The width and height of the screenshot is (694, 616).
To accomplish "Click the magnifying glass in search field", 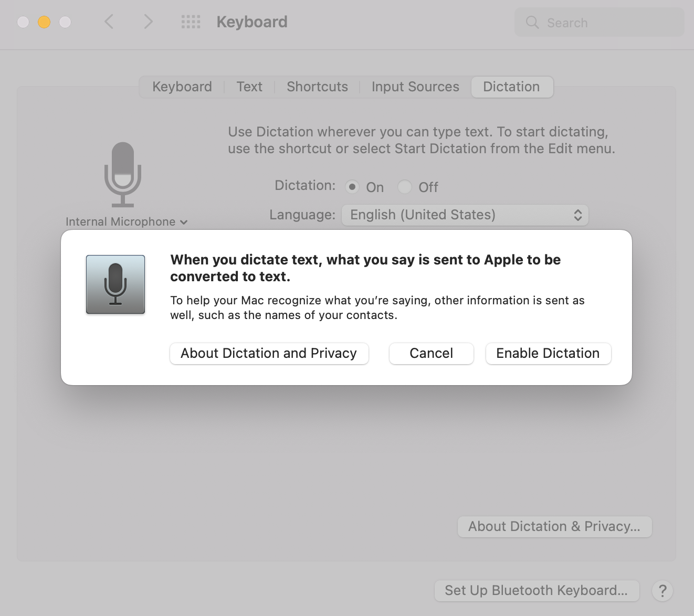I will point(532,23).
